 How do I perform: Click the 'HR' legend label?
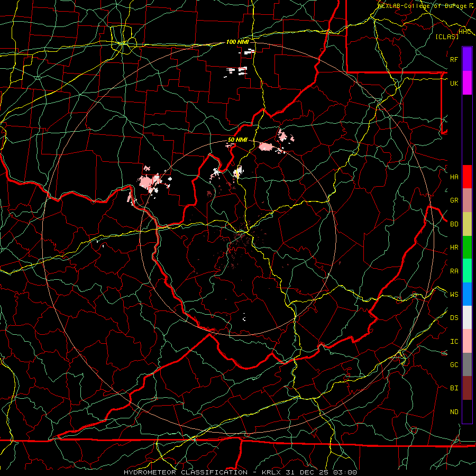tap(454, 248)
